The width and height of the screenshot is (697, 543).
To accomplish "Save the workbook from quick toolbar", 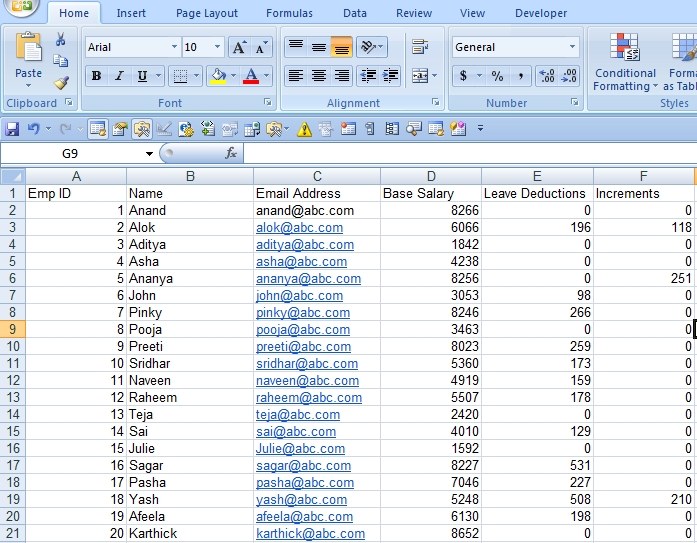I will pyautogui.click(x=12, y=129).
